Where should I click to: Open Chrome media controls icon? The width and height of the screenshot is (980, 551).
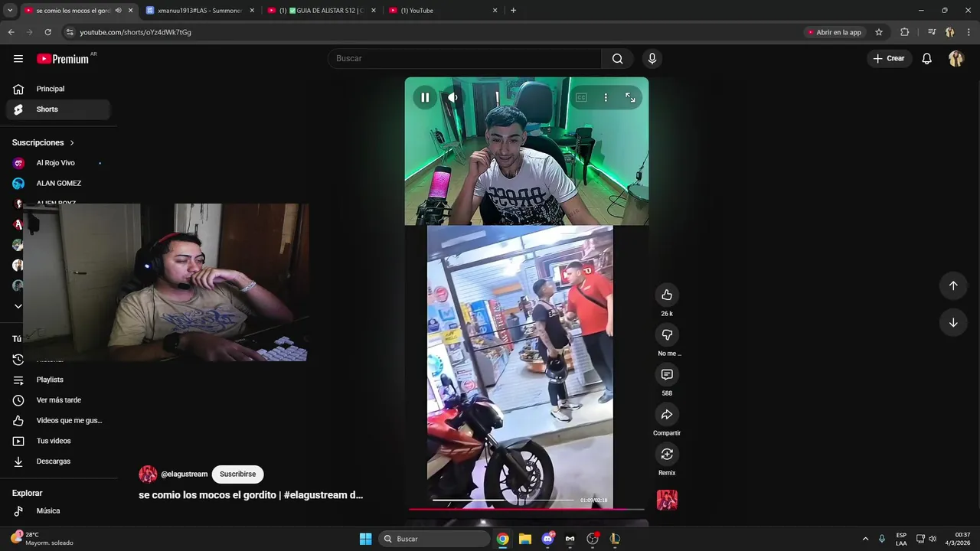click(932, 32)
